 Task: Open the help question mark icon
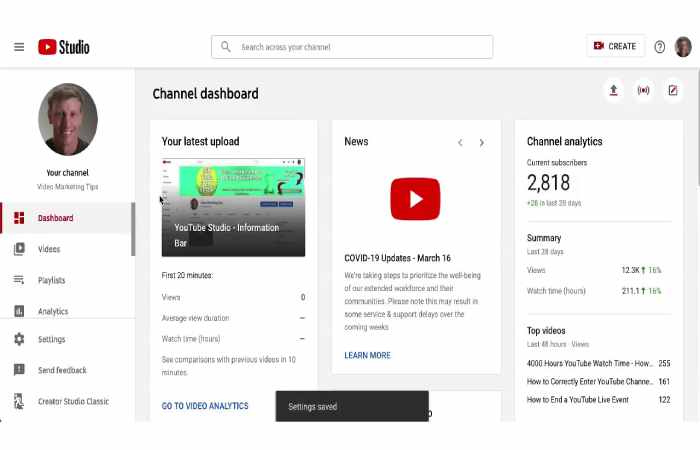(x=659, y=46)
